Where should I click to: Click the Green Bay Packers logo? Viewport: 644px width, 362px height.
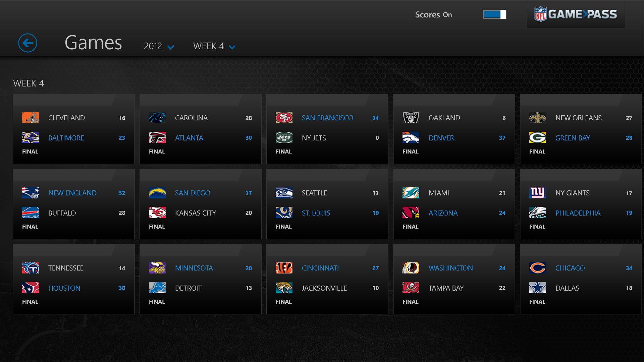click(x=537, y=138)
